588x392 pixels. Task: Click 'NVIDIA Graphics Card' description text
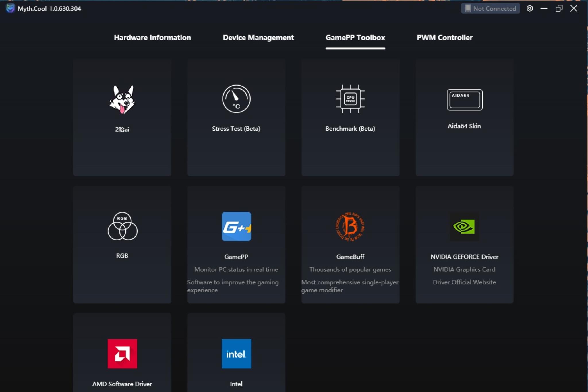pos(464,269)
